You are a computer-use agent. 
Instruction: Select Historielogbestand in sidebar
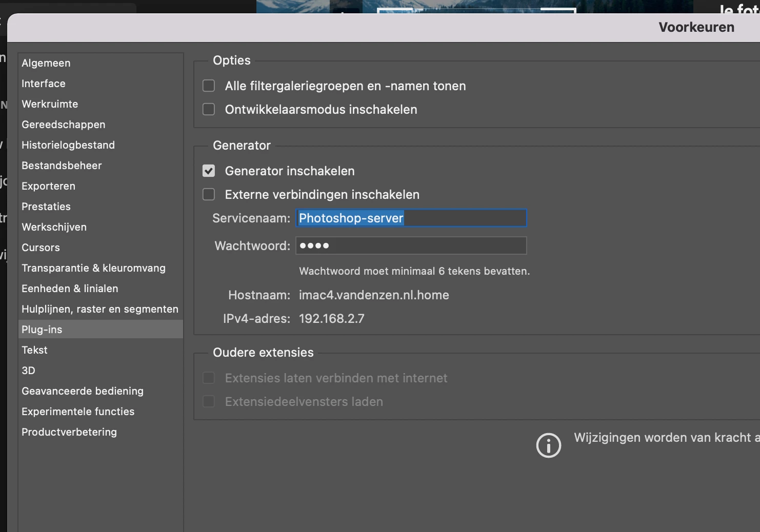tap(101, 145)
